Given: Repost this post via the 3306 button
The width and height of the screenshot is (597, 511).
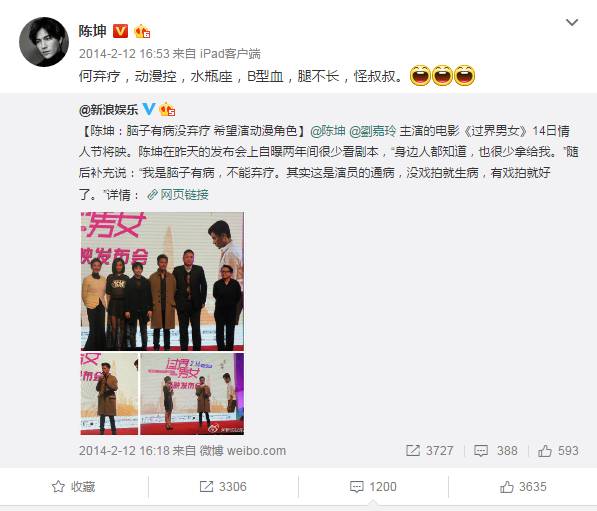Looking at the screenshot, I should pyautogui.click(x=223, y=486).
